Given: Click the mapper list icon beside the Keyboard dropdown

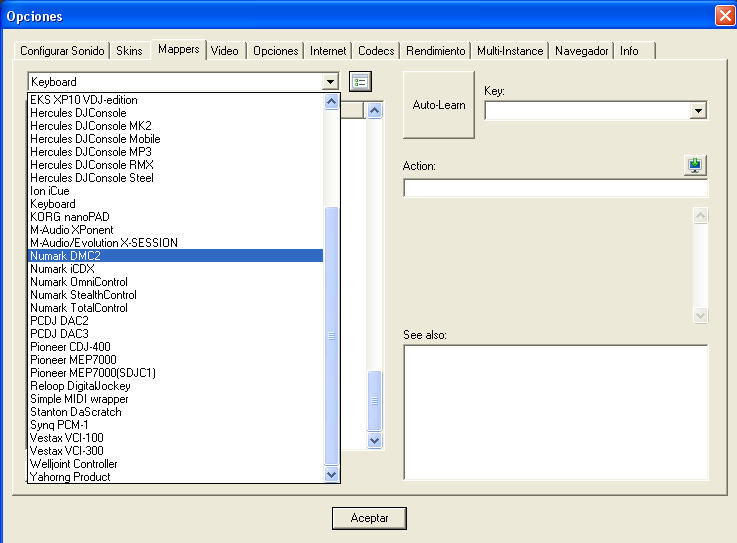Looking at the screenshot, I should tap(360, 82).
